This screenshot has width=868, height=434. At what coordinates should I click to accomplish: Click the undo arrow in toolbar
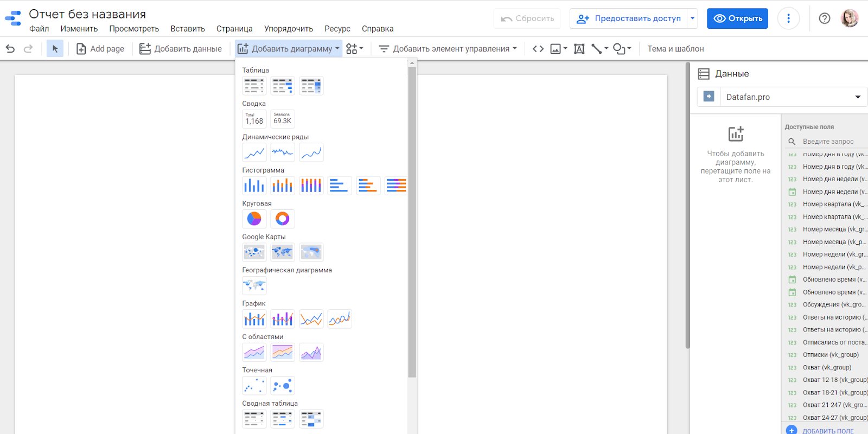tap(10, 49)
